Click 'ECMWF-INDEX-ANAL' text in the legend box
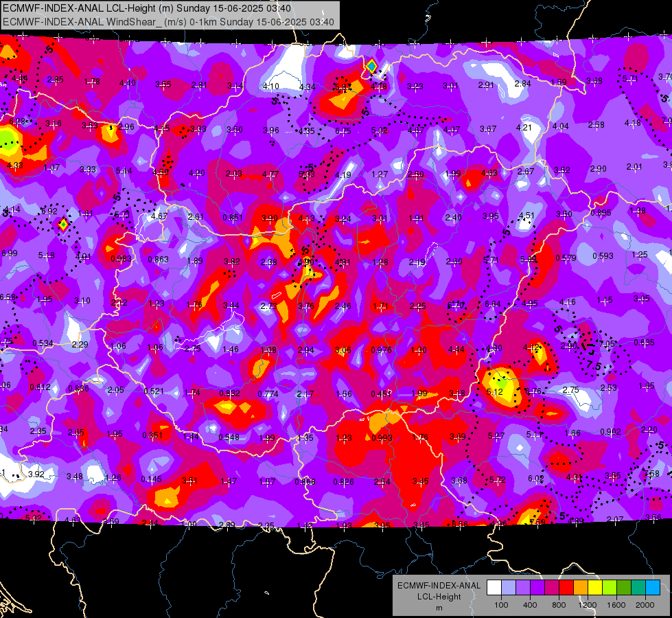The height and width of the screenshot is (618, 672). tap(439, 586)
